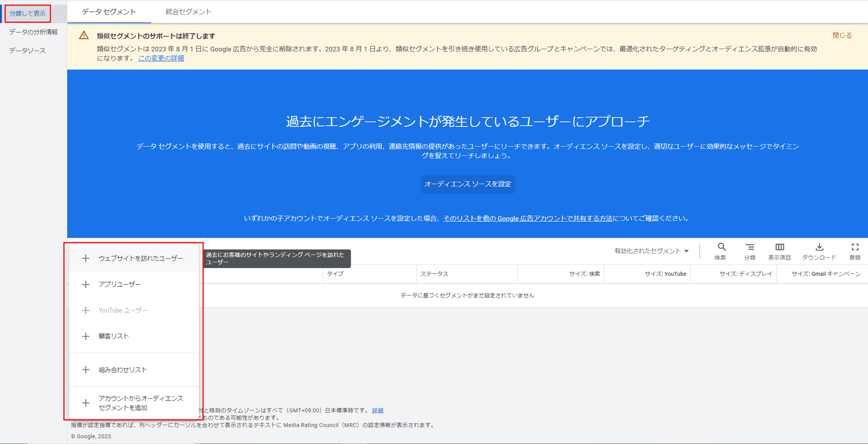
Task: Click plus icon beside アカウントからオーディエンス セグメントを追加
Action: (x=86, y=403)
